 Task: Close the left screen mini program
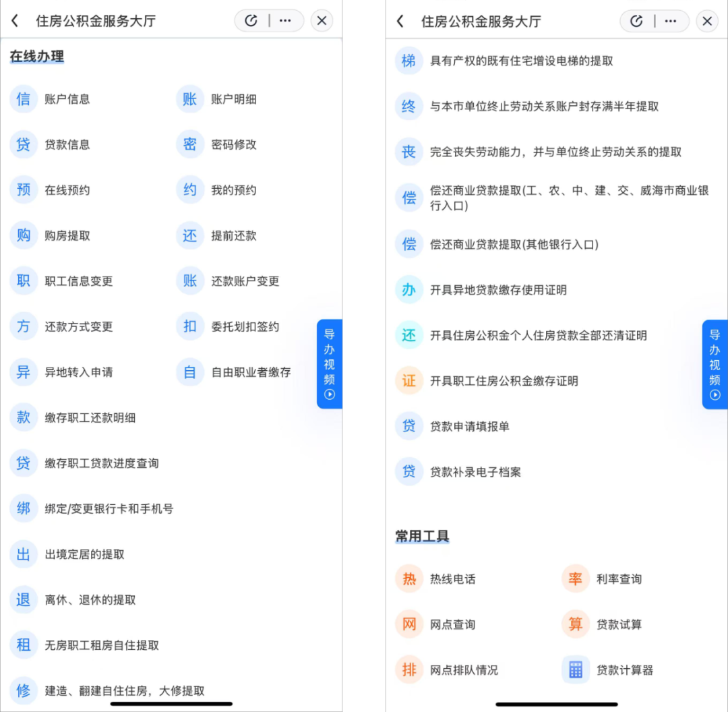click(322, 21)
